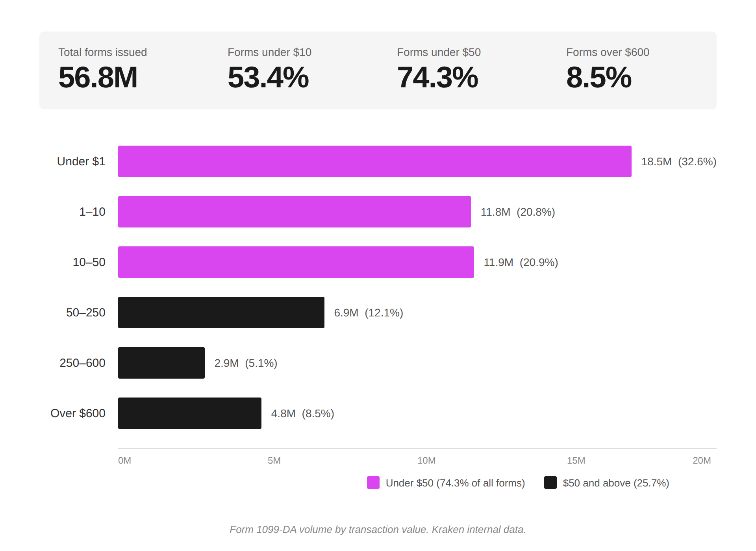Image resolution: width=756 pixels, height=551 pixels.
Task: Click the "Under $50 (74.3% of all forms)" legend text
Action: click(455, 483)
